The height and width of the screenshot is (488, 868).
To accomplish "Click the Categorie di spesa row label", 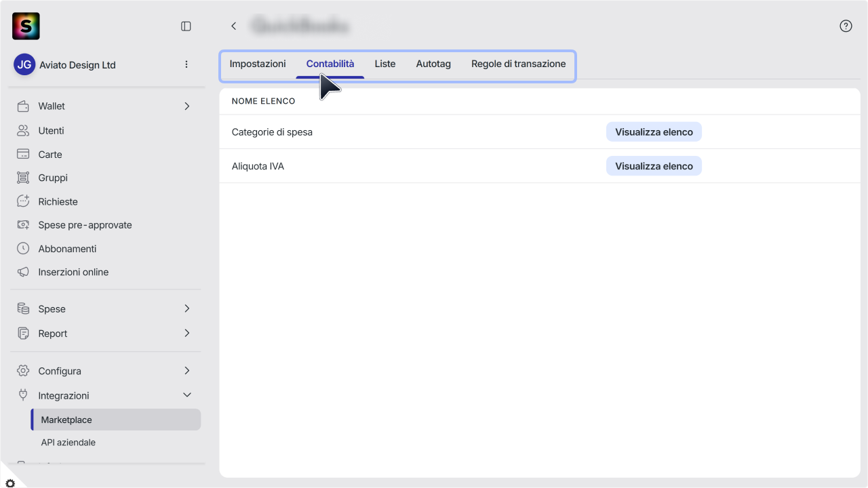I will [x=272, y=132].
